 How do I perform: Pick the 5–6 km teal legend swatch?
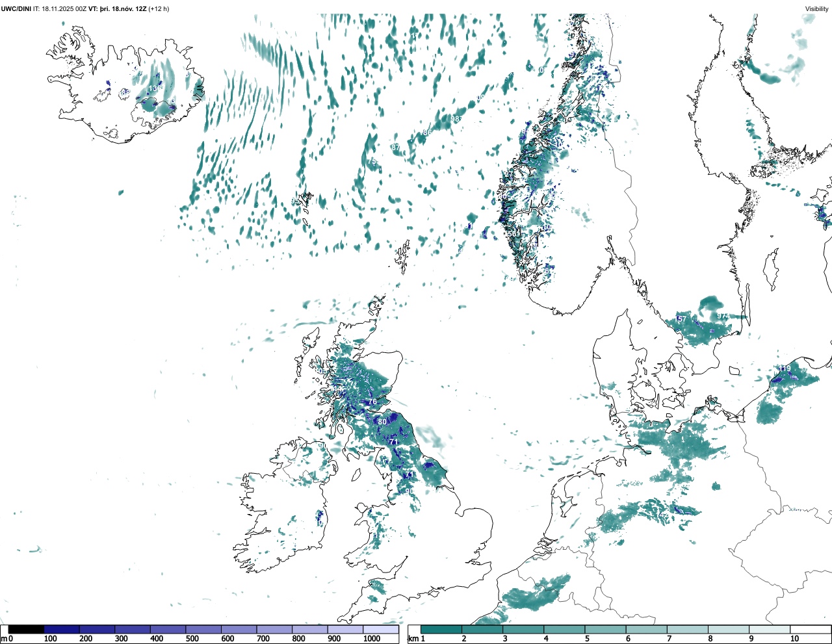tap(605, 629)
